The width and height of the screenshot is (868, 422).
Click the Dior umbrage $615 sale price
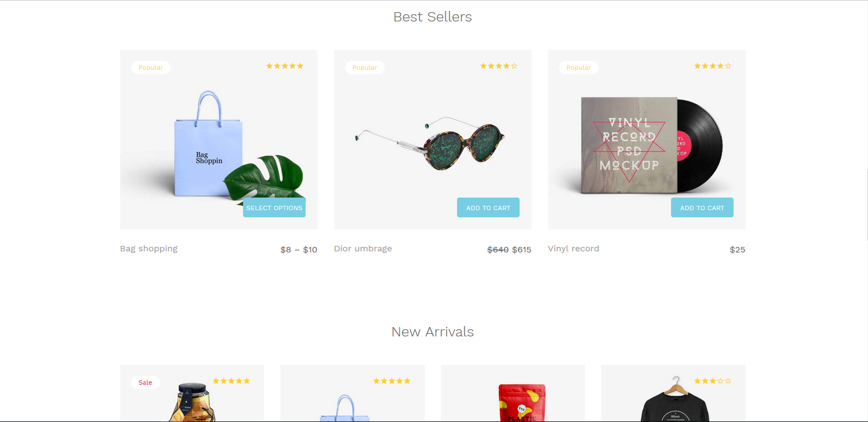521,250
